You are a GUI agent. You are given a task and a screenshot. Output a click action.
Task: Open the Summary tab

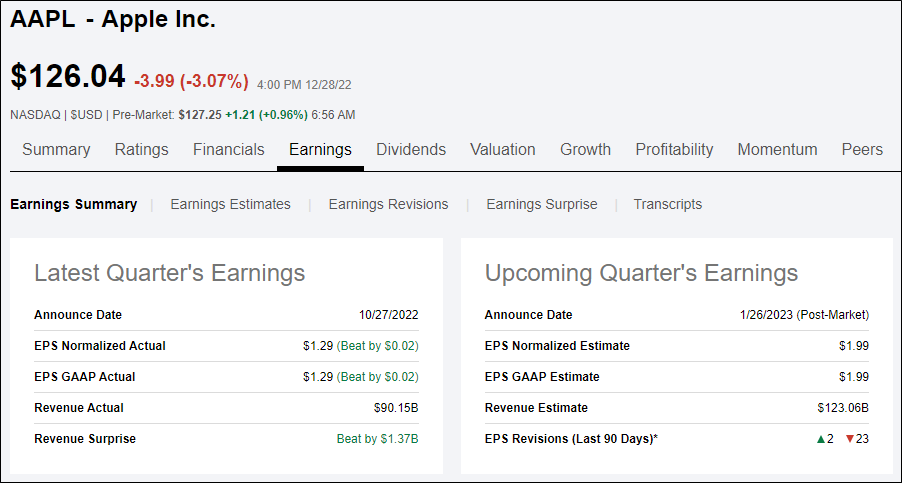56,150
